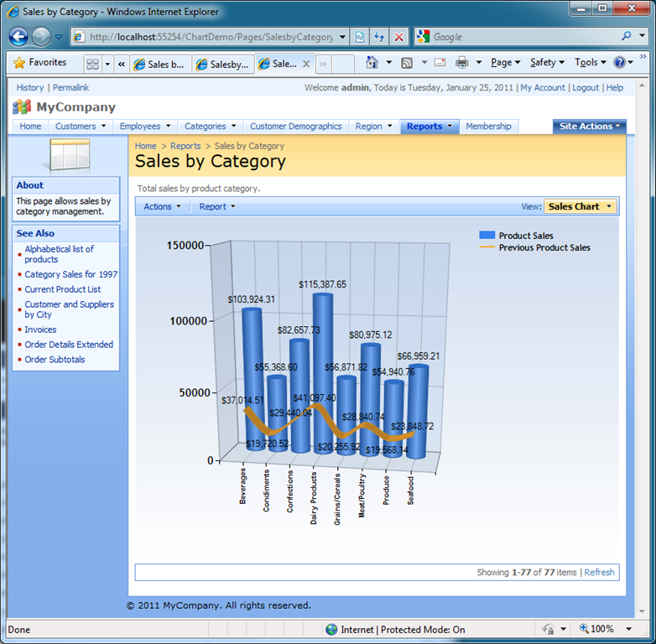The image size is (656, 644).
Task: Click the browser Forward arrow button
Action: pyautogui.click(x=41, y=37)
